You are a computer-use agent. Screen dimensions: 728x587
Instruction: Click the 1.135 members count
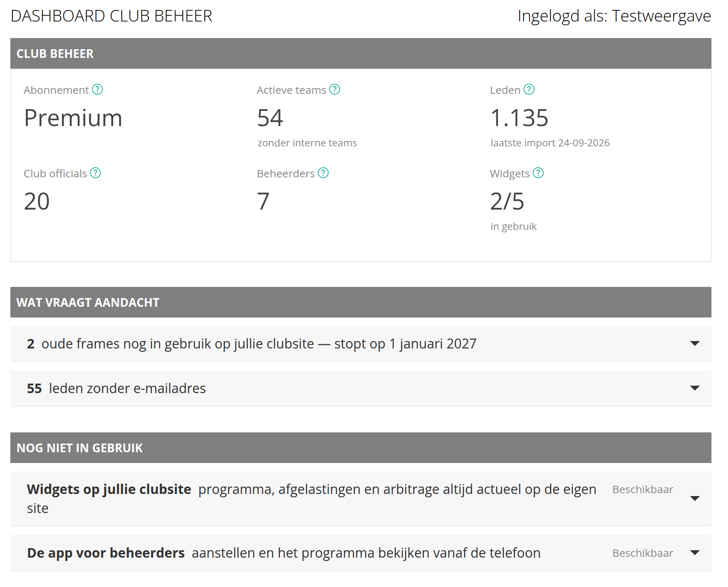[520, 118]
